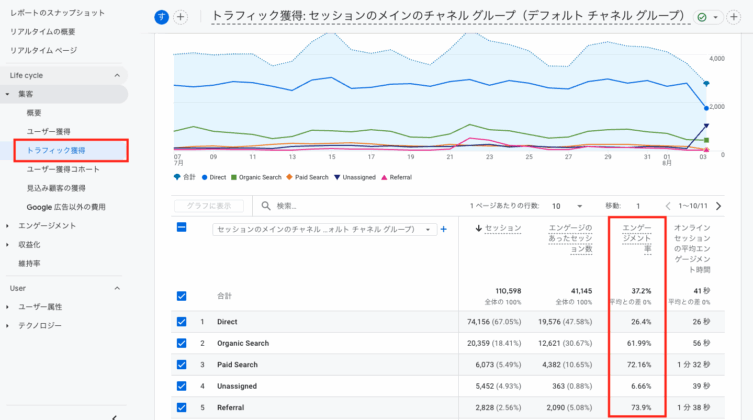Add a secondary dimension with the blue plus

pos(443,229)
